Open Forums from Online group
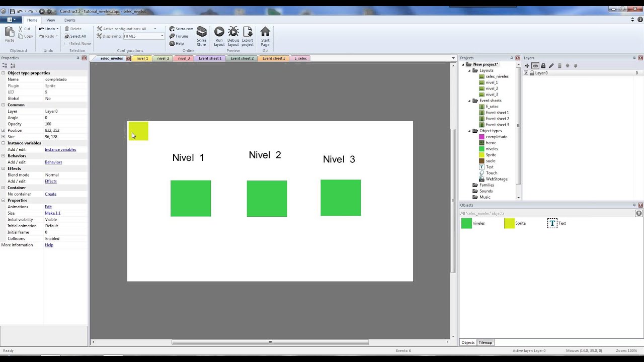The image size is (644, 362). 179,36
